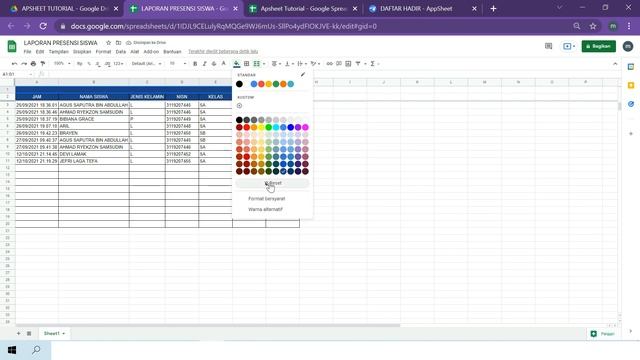The image size is (640, 360).
Task: Open Google Tasks side panel
Action: click(631, 104)
